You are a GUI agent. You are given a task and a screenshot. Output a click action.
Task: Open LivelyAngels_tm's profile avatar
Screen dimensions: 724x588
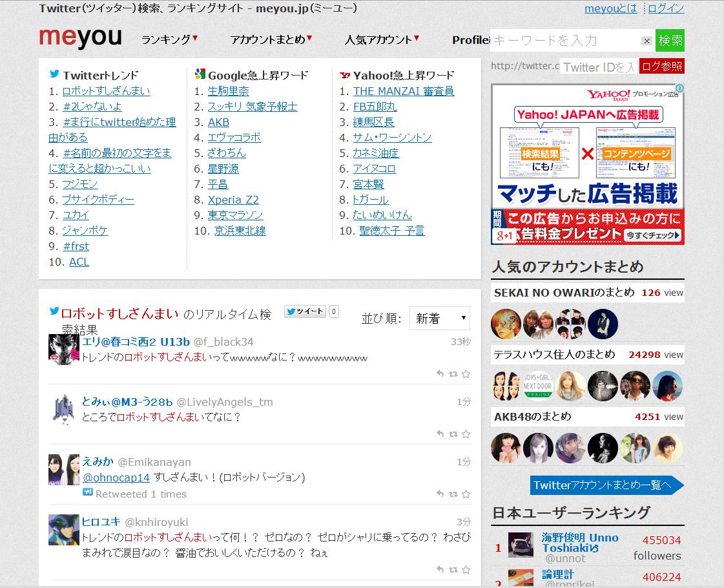64,409
